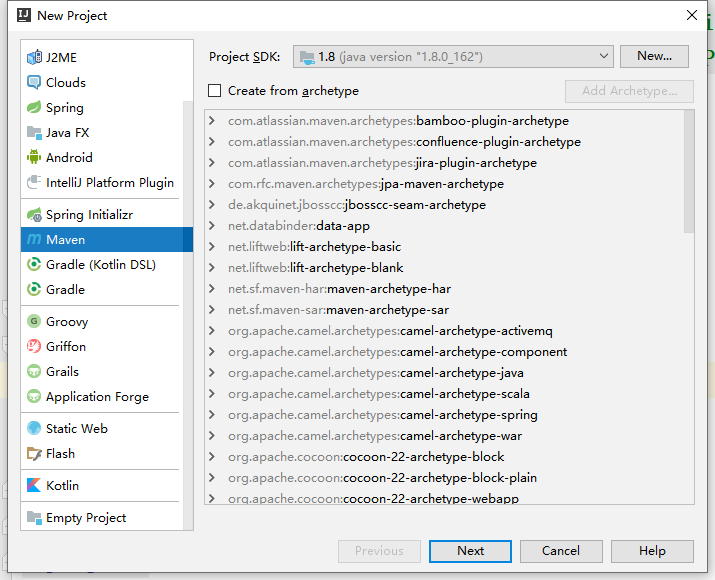Expand net.databinder data-app node
The height and width of the screenshot is (580, 715).
click(212, 226)
